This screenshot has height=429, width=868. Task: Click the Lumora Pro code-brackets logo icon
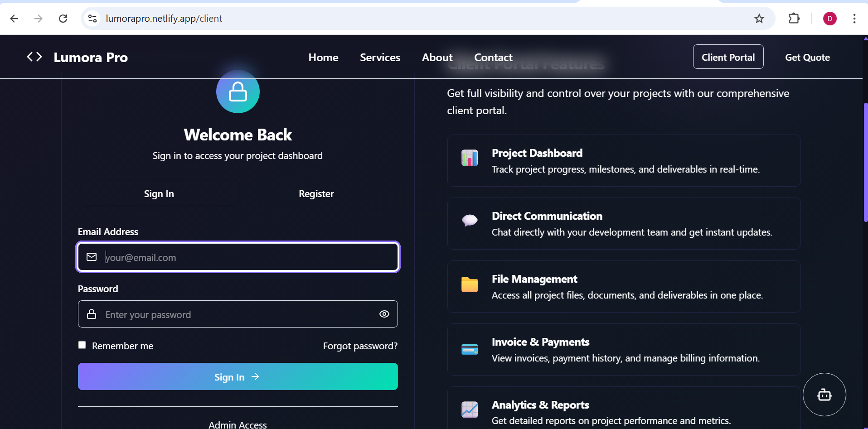click(x=34, y=57)
